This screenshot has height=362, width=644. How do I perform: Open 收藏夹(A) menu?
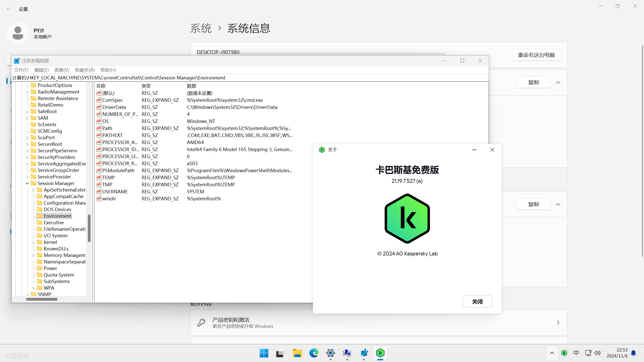[85, 70]
